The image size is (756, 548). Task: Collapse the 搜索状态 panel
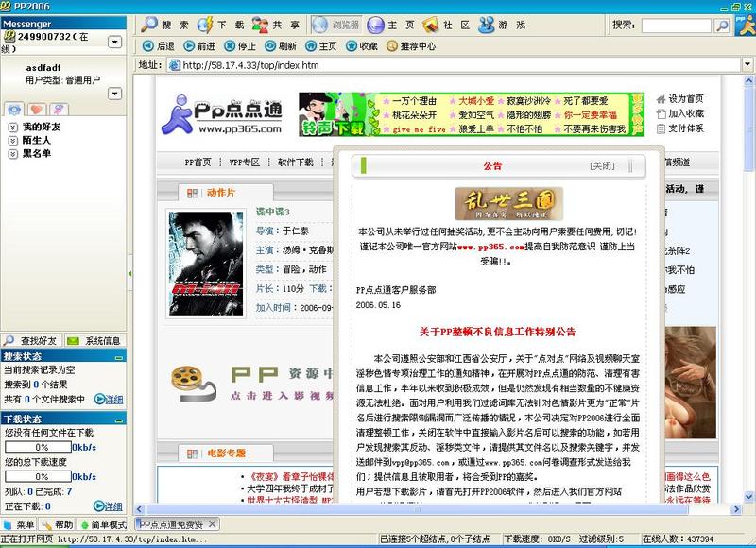pyautogui.click(x=119, y=357)
